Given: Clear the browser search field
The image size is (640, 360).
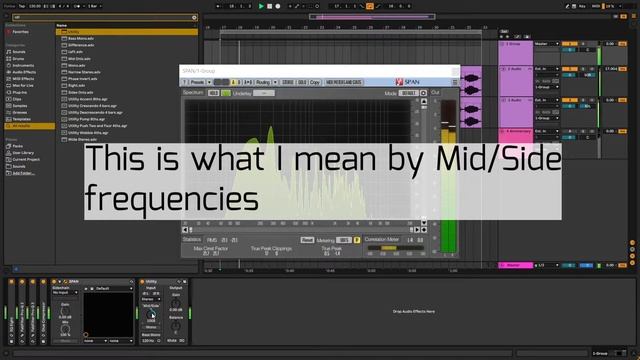Looking at the screenshot, I should coord(194,17).
